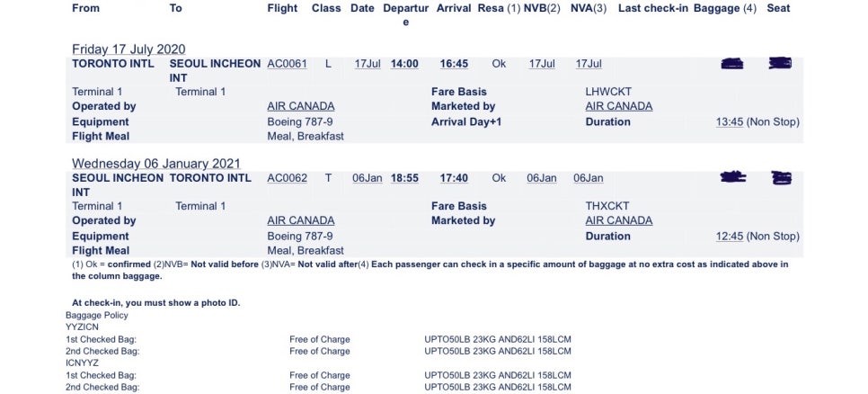Click the 12:45 flight duration
This screenshot has width=868, height=394.
tap(730, 236)
